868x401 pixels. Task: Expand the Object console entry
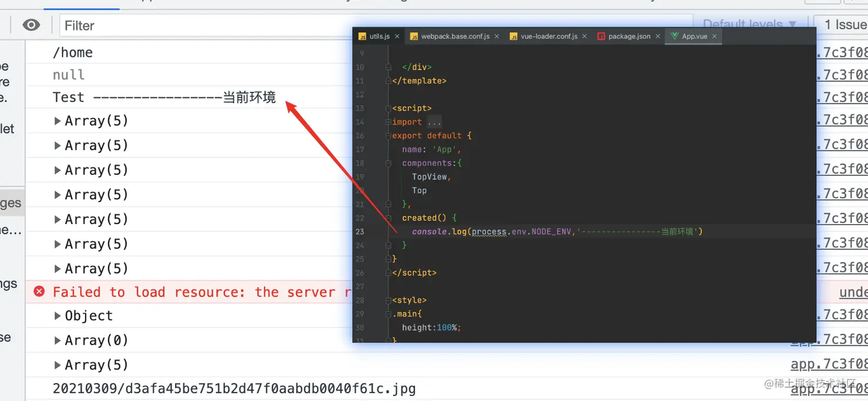57,315
